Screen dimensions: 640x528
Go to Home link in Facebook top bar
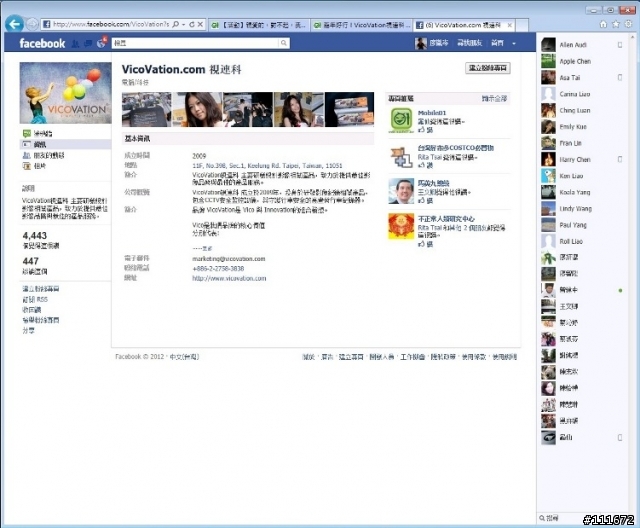click(x=497, y=43)
